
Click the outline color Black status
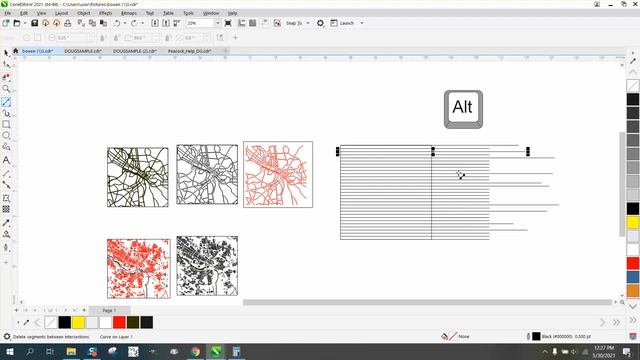(x=559, y=336)
